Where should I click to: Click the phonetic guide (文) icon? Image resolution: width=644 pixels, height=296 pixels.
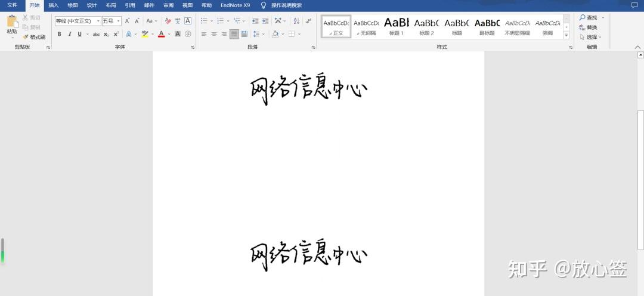coord(178,21)
